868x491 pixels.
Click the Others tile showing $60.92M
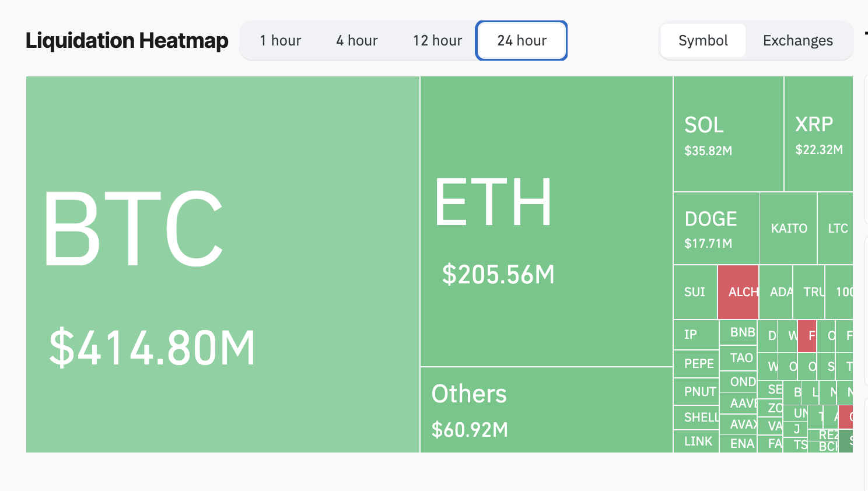coord(545,408)
